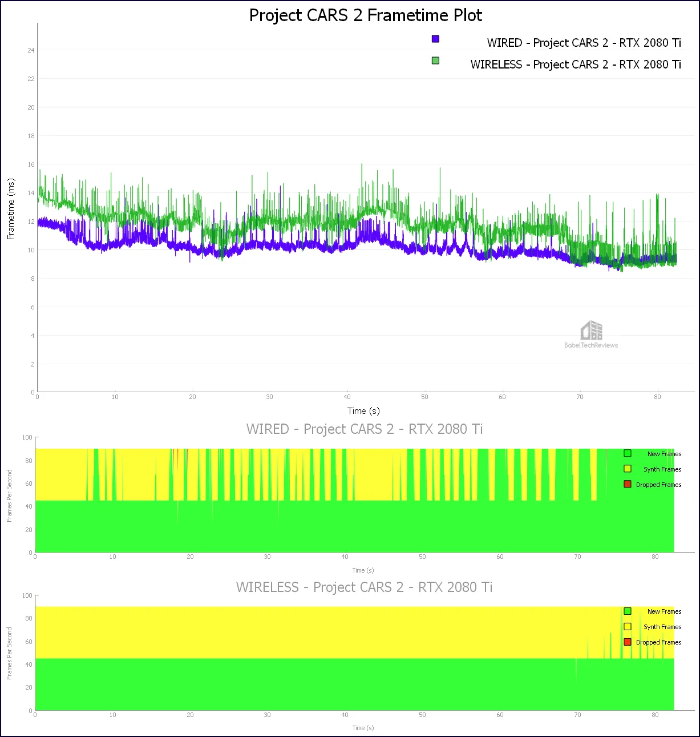Click the Project CARS 2 Frametime Plot title

click(366, 15)
